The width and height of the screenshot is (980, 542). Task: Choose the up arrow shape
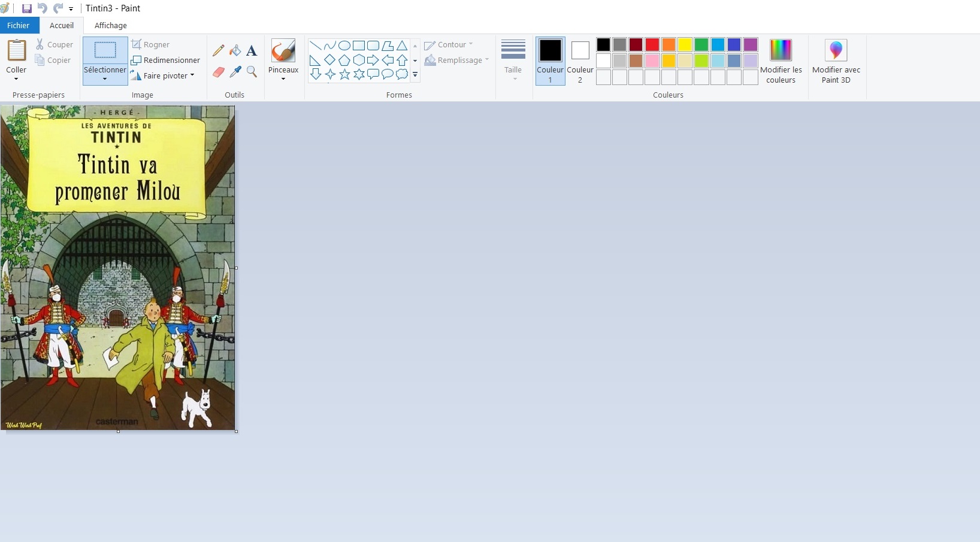pos(402,60)
